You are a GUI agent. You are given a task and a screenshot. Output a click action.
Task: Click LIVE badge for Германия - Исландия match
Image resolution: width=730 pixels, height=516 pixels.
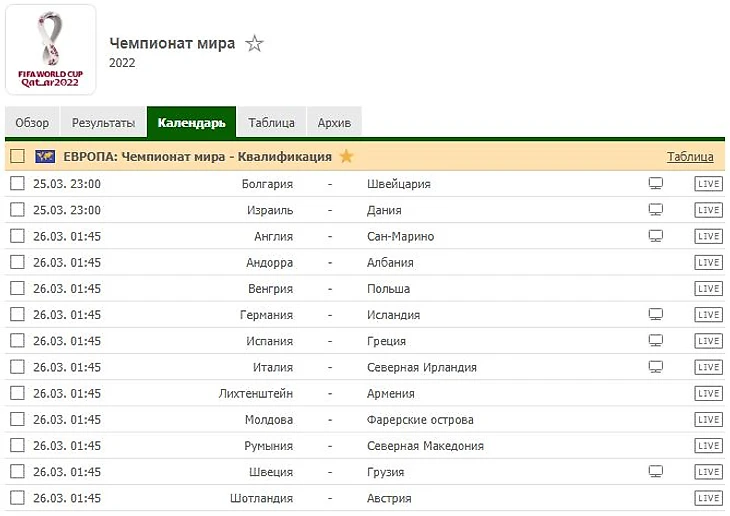[708, 315]
